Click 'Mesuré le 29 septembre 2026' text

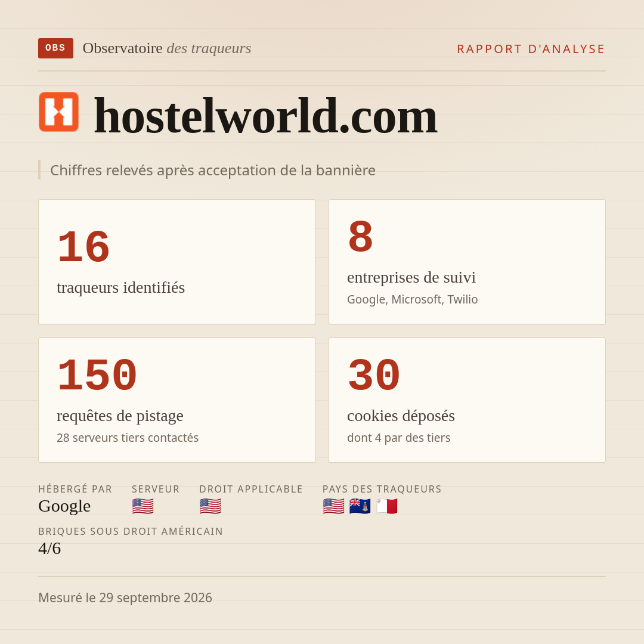[125, 597]
